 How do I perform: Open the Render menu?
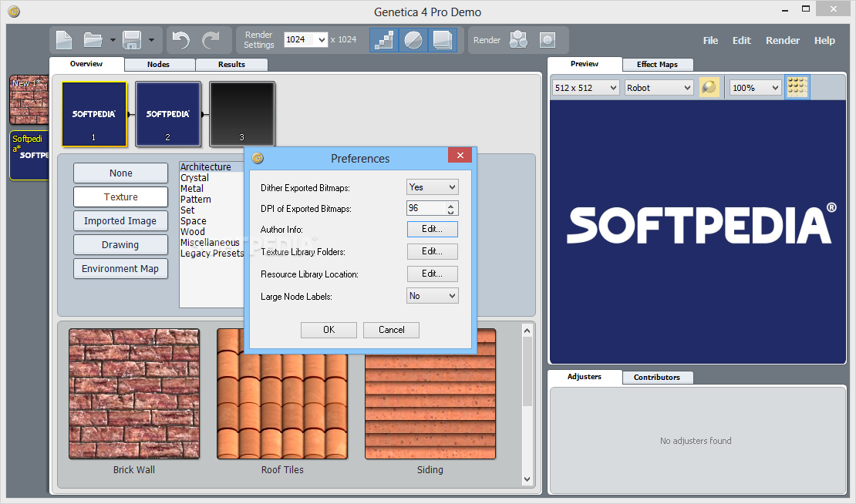point(782,40)
